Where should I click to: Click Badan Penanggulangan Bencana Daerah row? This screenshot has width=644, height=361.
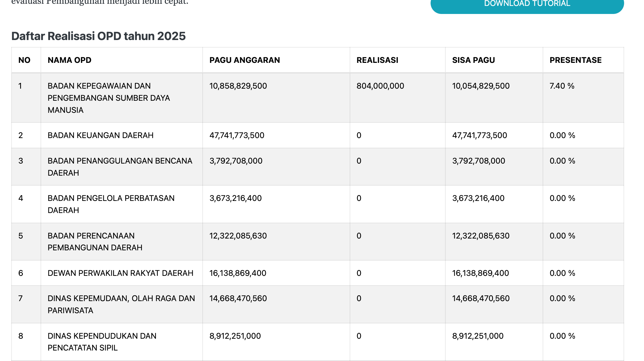click(120, 167)
